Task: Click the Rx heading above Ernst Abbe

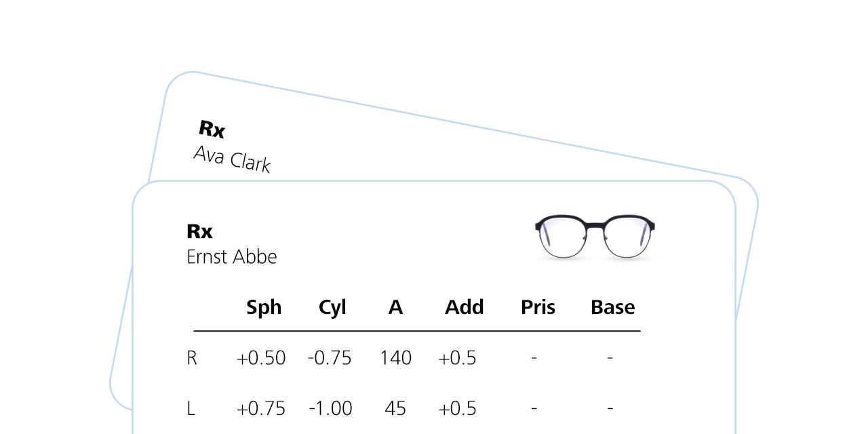Action: click(199, 231)
